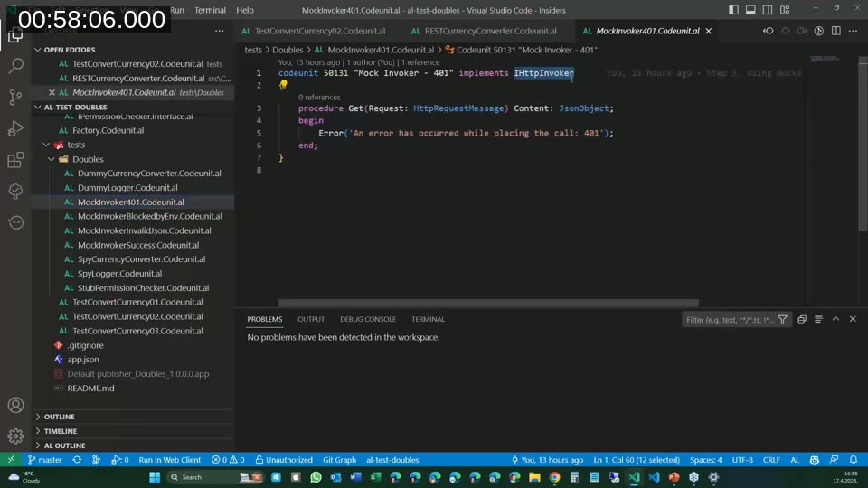This screenshot has height=488, width=868.
Task: Click the Synchronize Changes status icon
Action: (x=77, y=460)
